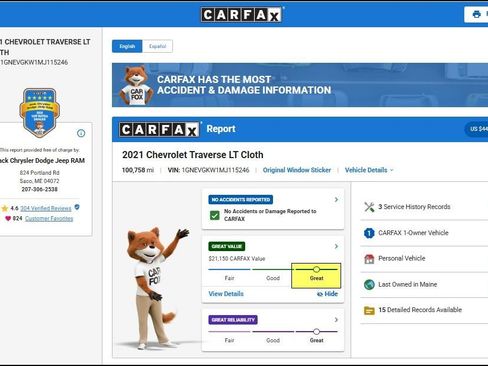The image size is (488, 366).
Task: Open the Vehicle Details dropdown
Action: point(369,170)
